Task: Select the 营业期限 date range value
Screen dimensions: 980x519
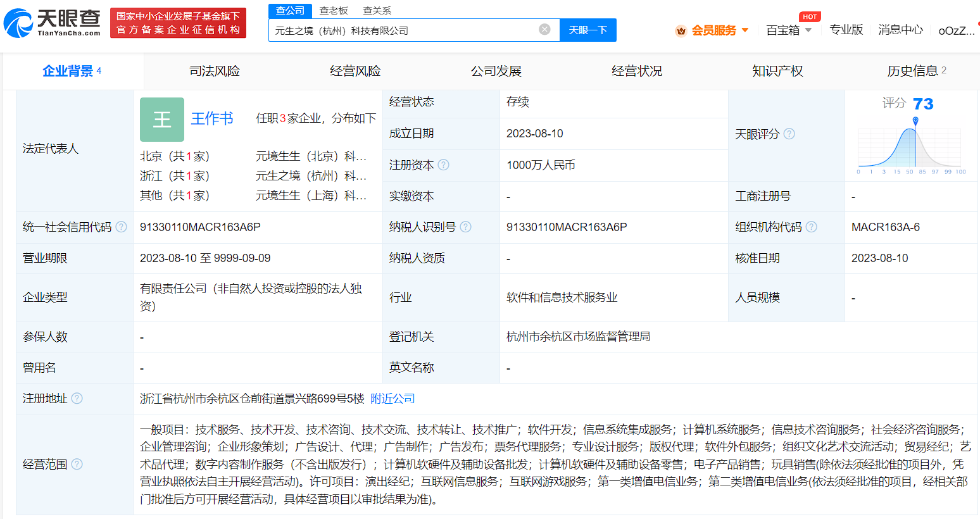Action: tap(205, 258)
